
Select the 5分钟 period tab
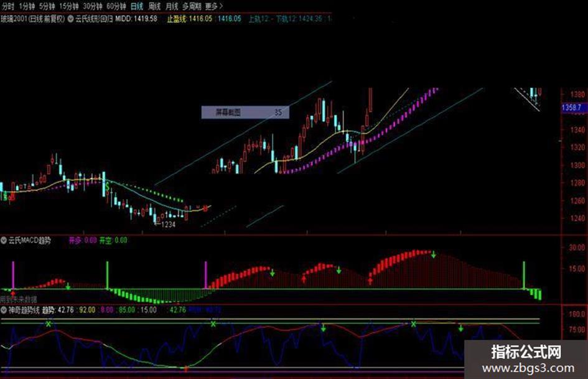click(x=47, y=6)
